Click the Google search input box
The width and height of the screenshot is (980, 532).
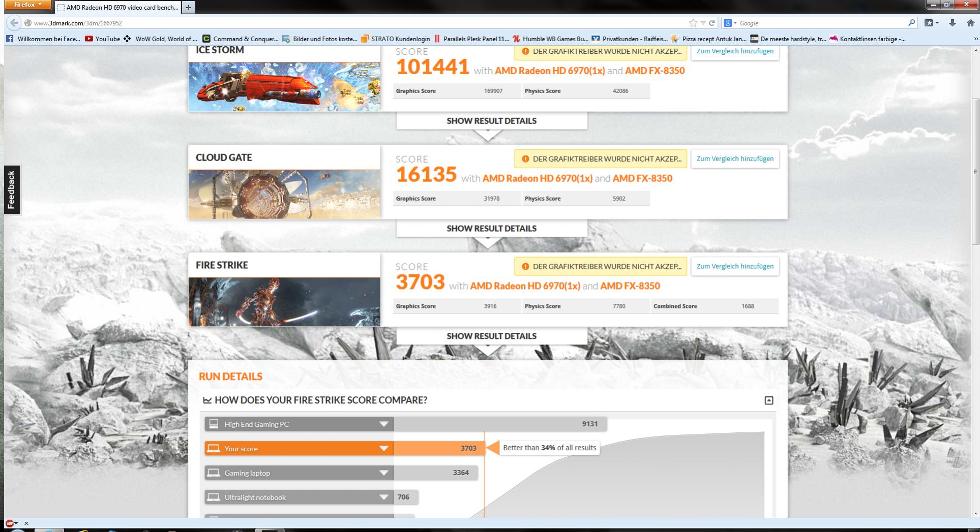point(822,23)
